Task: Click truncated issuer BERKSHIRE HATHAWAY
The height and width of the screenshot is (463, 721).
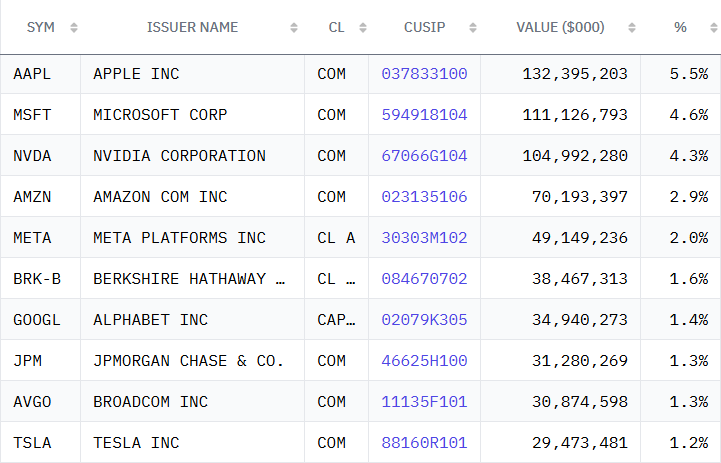Action: coord(189,279)
